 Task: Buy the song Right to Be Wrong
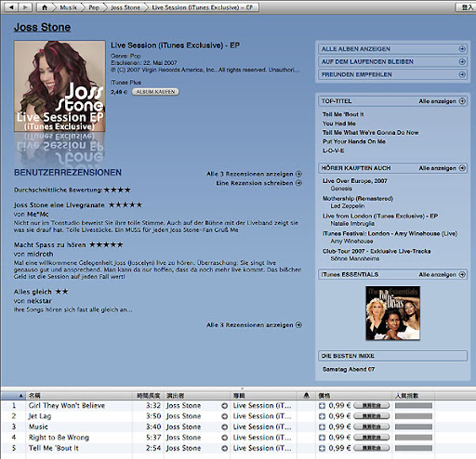click(x=372, y=438)
